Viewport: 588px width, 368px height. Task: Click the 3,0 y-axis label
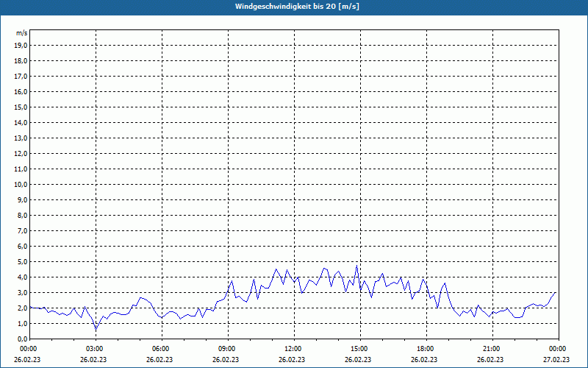point(22,292)
